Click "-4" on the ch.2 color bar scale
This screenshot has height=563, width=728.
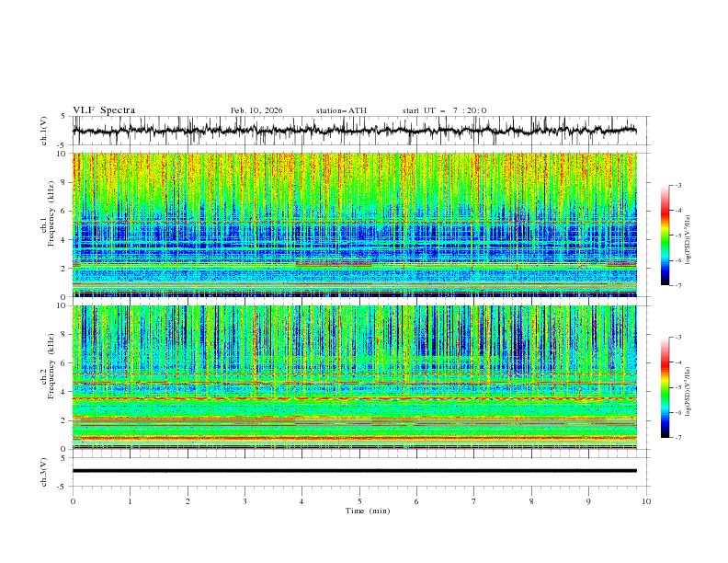678,362
